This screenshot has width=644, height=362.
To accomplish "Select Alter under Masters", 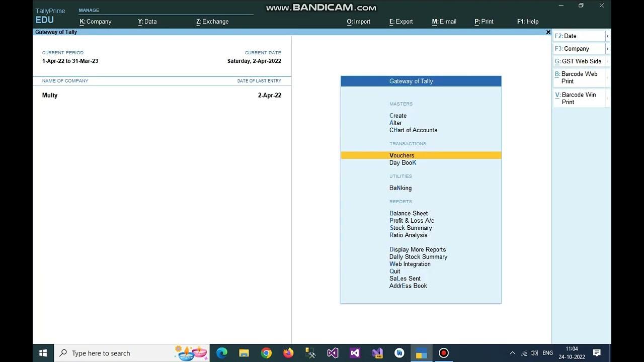I will click(395, 123).
